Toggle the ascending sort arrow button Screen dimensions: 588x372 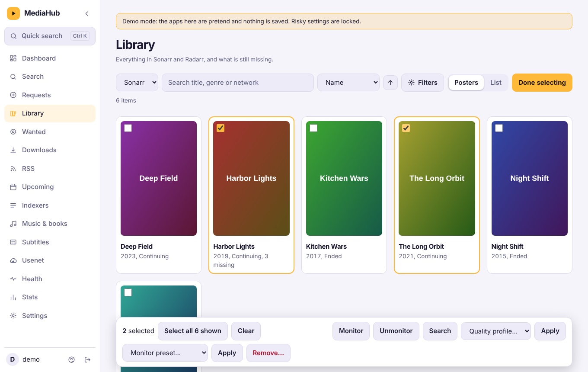(x=390, y=83)
